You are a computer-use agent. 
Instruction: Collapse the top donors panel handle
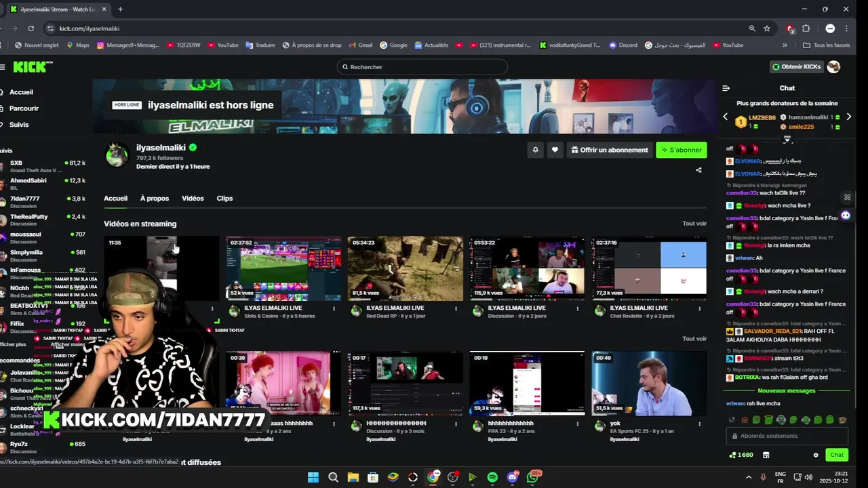click(x=787, y=139)
